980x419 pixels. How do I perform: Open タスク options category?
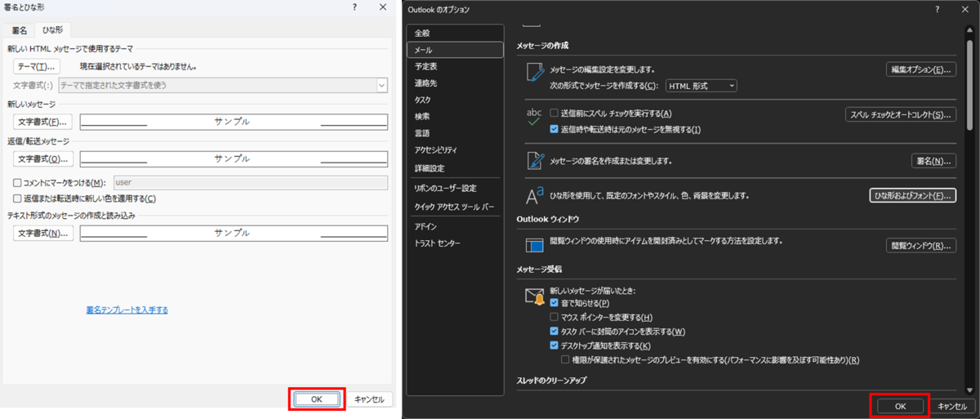point(455,100)
